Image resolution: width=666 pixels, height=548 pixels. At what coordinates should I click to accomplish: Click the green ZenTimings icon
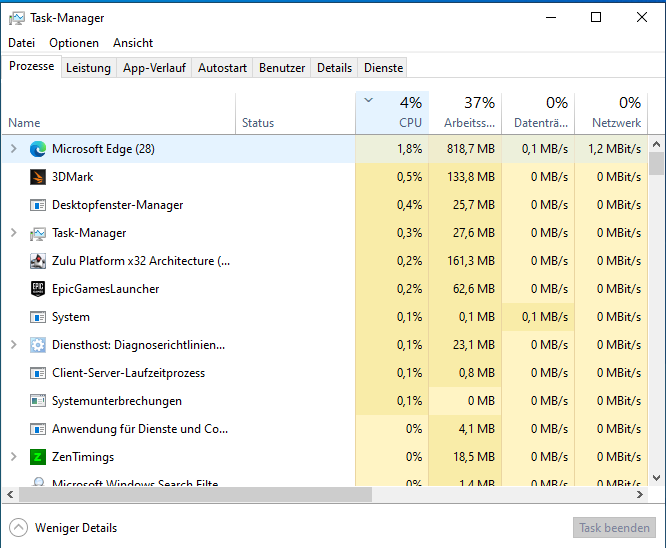pyautogui.click(x=38, y=457)
